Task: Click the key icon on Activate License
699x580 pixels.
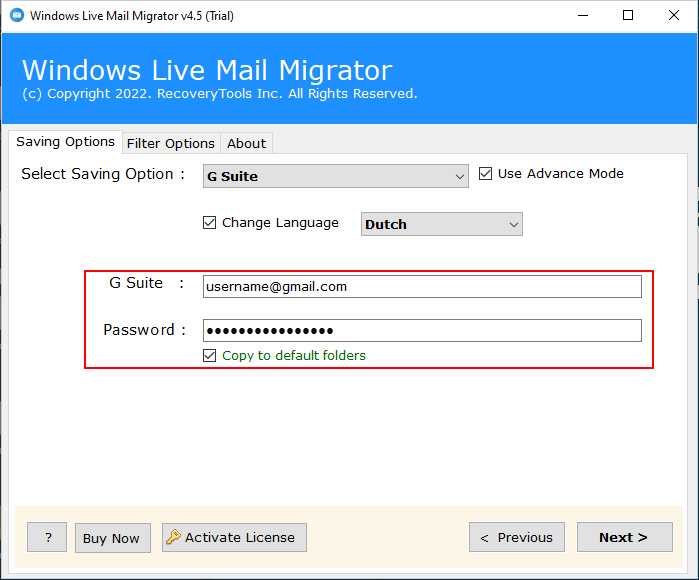Action: pos(173,537)
